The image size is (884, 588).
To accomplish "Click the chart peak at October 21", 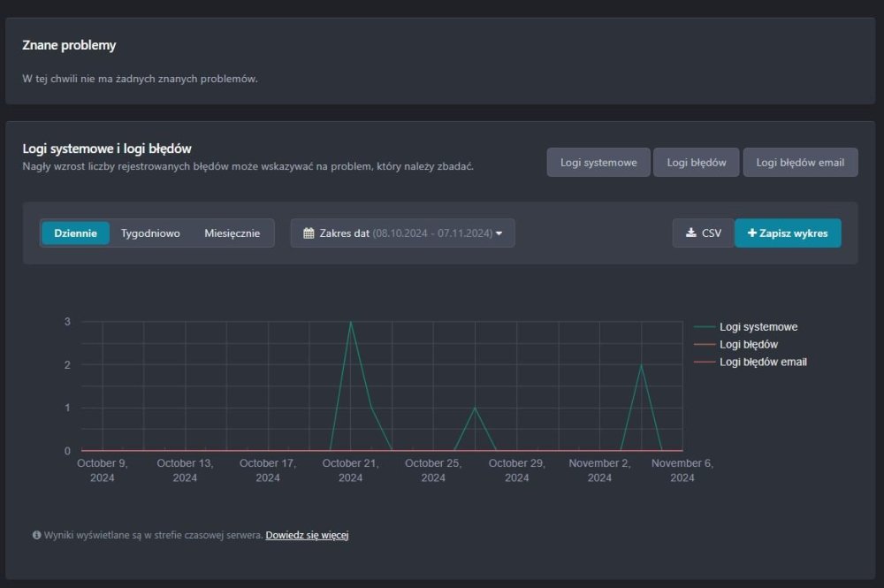I will [351, 322].
